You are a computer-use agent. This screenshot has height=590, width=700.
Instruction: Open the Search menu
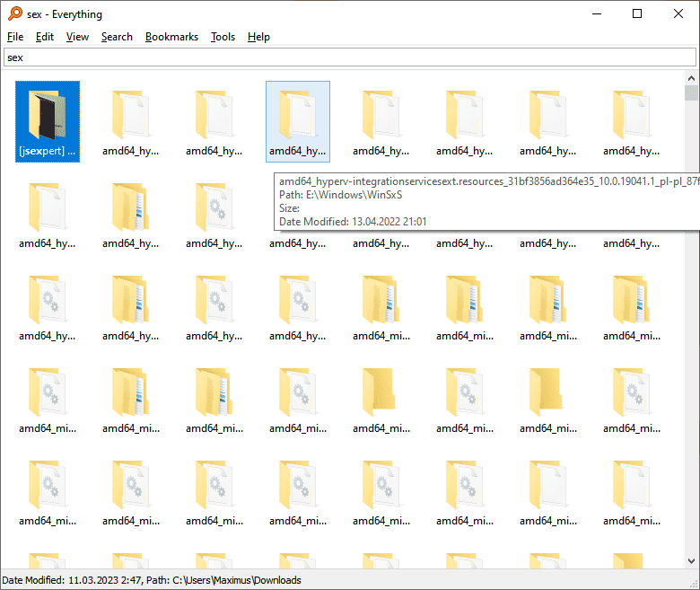coord(117,37)
